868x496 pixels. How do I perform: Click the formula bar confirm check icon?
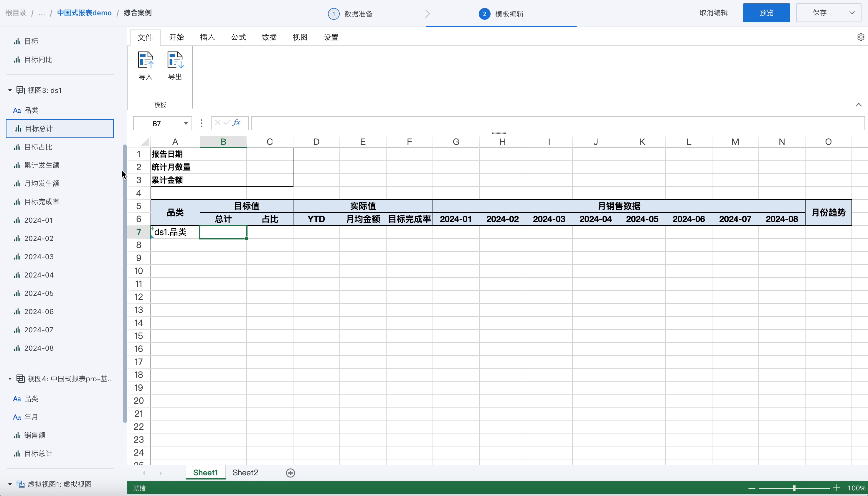pos(227,123)
